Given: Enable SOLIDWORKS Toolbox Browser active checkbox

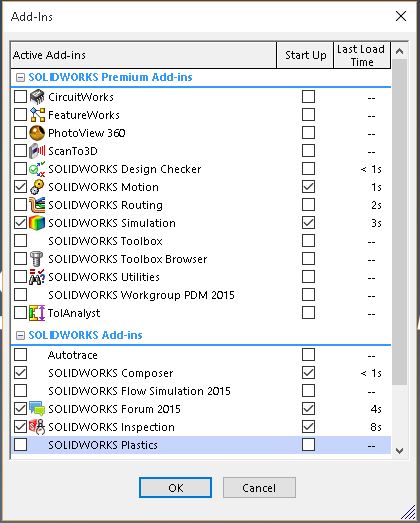Looking at the screenshot, I should pos(21,259).
